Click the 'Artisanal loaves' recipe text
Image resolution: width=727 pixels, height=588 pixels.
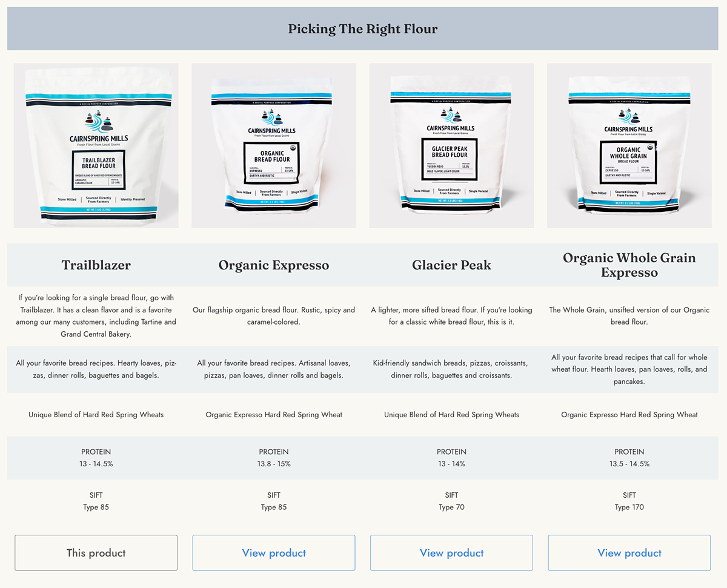pos(274,369)
